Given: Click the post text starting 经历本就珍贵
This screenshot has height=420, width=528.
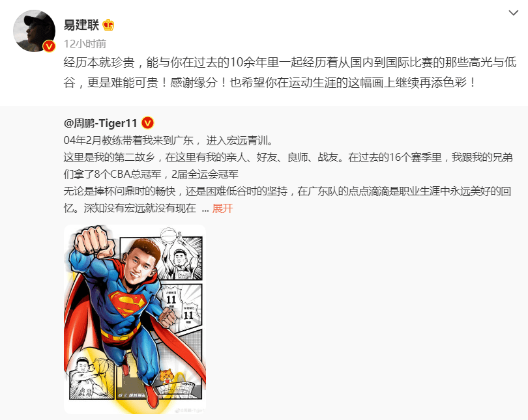Looking at the screenshot, I should point(290,72).
